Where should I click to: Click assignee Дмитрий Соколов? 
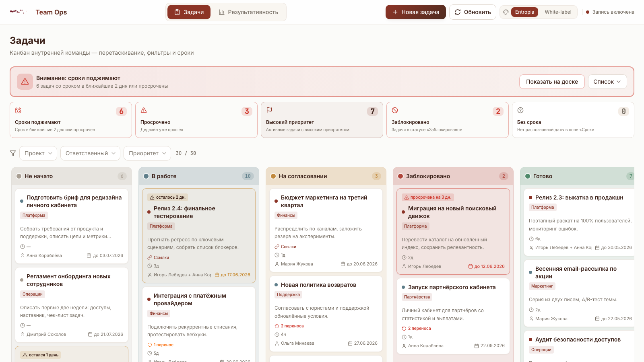tap(43, 334)
